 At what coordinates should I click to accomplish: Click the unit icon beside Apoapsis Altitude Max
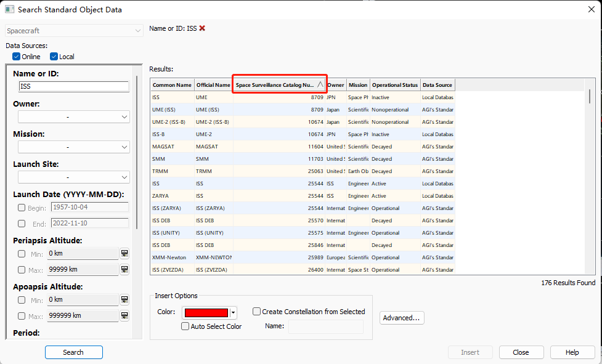(124, 316)
